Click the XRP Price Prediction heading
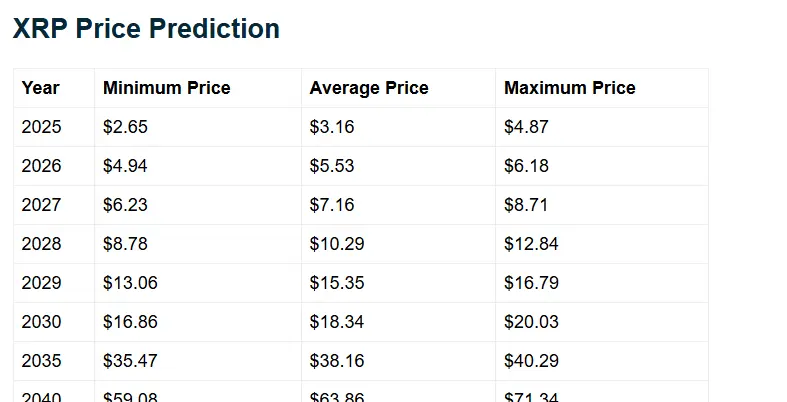 [x=146, y=29]
